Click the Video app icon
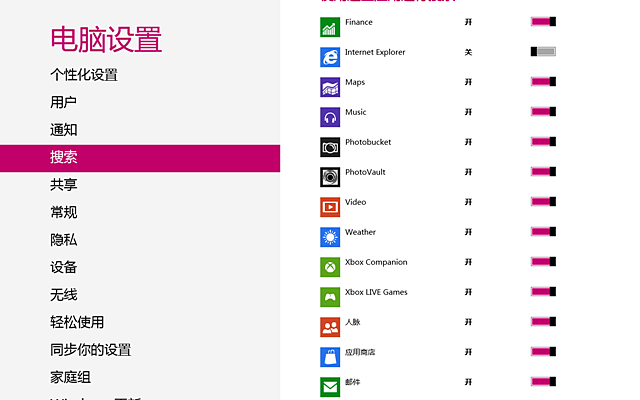Viewport: 640px width, 400px height. pos(330,207)
